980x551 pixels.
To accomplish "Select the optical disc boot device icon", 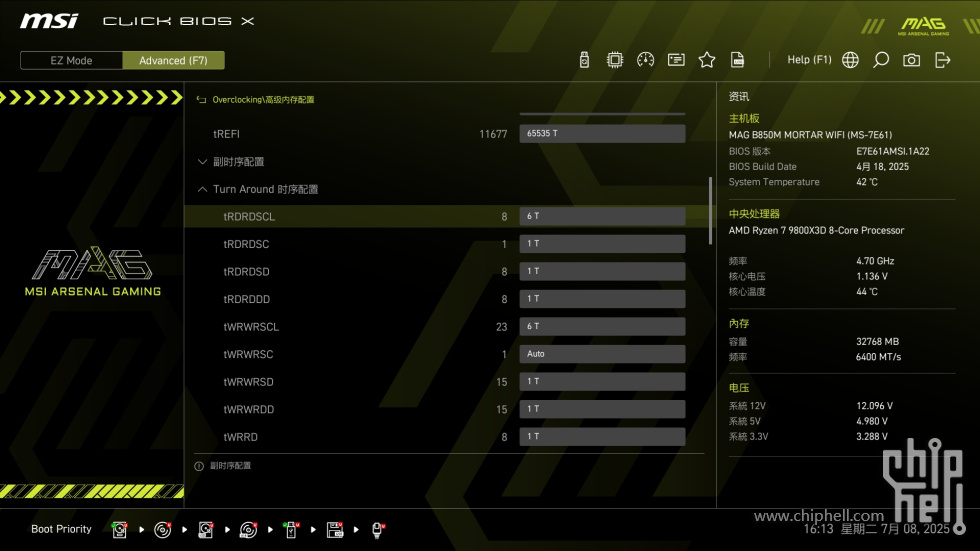I will 162,530.
